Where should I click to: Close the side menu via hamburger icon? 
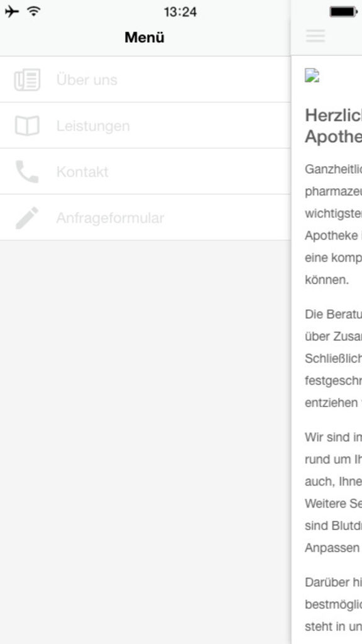(315, 36)
